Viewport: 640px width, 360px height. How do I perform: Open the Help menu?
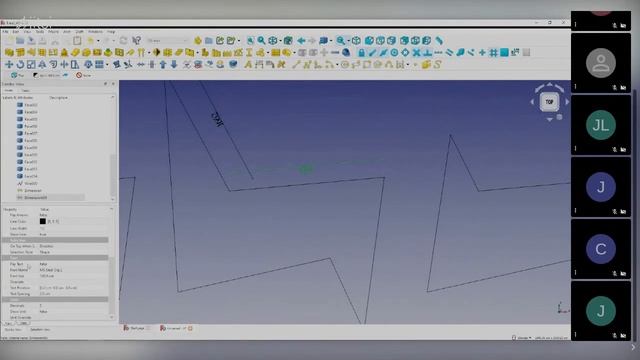[111, 31]
